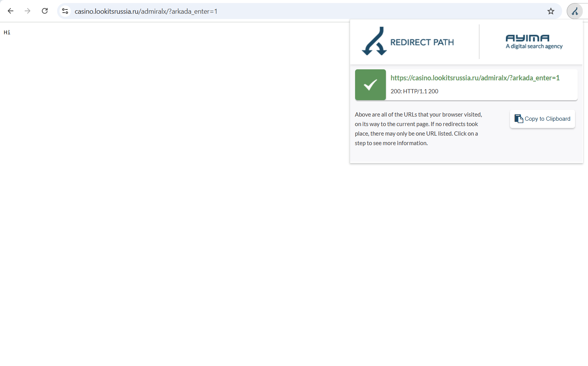Click the 'Hi' text on the page
Image resolution: width=588 pixels, height=366 pixels.
[x=7, y=32]
